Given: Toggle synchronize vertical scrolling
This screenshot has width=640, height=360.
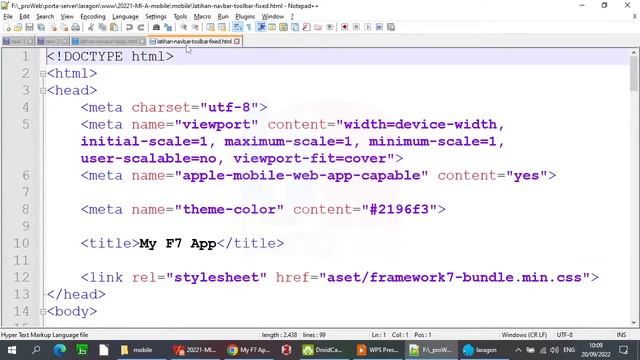Looking at the screenshot, I should (x=210, y=27).
